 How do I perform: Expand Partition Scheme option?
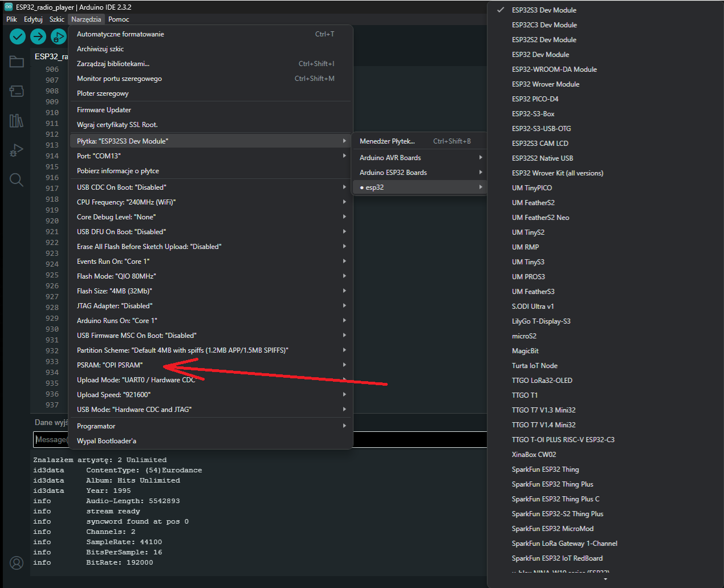210,350
